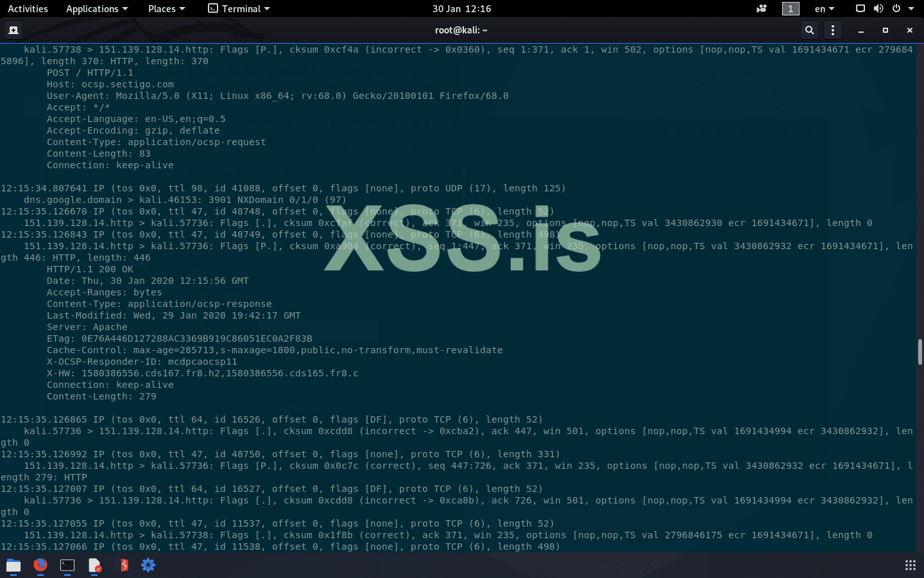Open the text editor dock icon
This screenshot has width=924, height=578.
94,565
